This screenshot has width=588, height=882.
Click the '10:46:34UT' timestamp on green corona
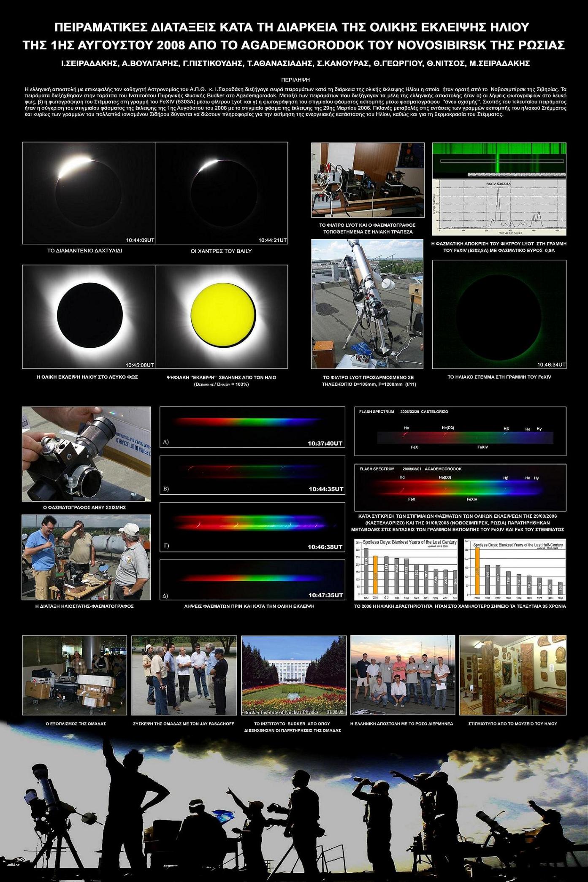pyautogui.click(x=551, y=365)
